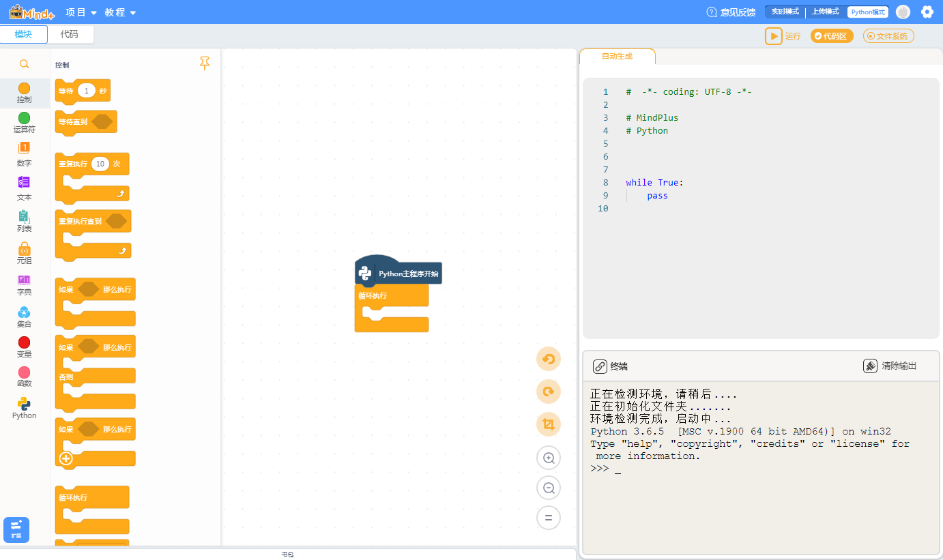
Task: Open the 文本 text category
Action: [25, 188]
